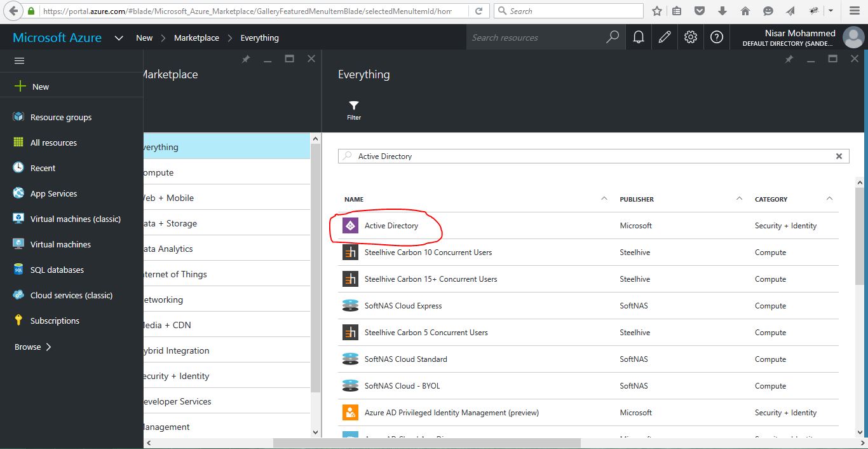Select Developer Services category
Image resolution: width=868 pixels, height=449 pixels.
[227, 401]
